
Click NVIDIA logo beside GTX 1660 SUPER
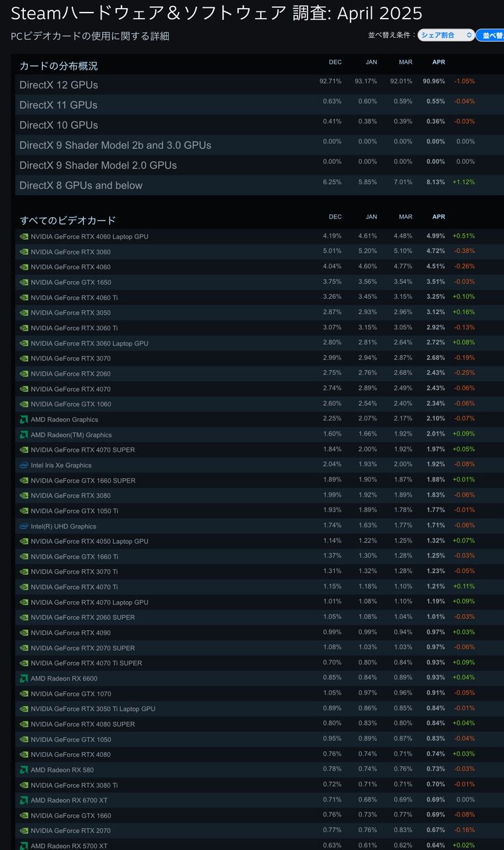(x=24, y=480)
